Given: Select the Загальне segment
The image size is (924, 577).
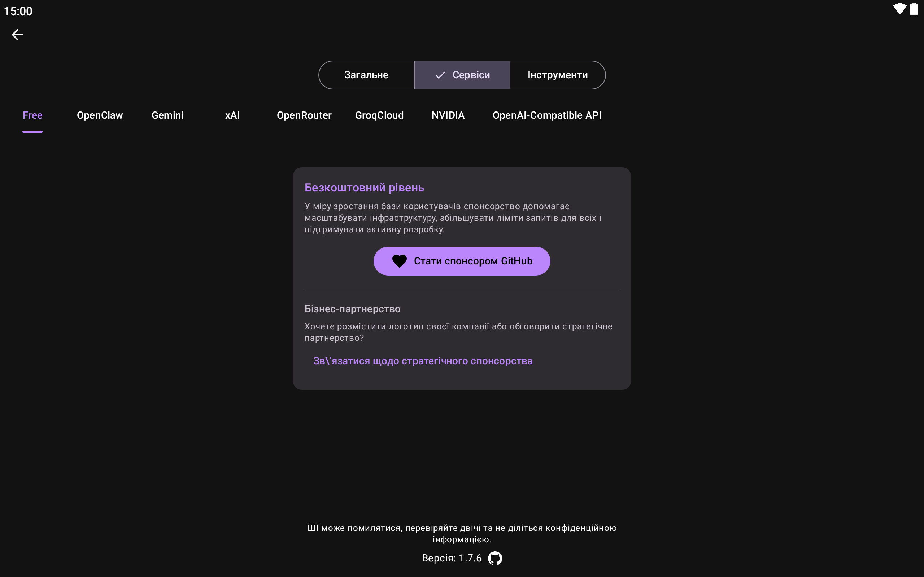Looking at the screenshot, I should pyautogui.click(x=366, y=75).
